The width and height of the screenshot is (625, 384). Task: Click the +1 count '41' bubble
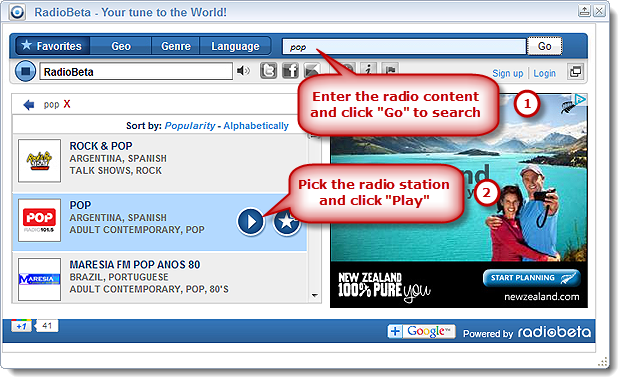(47, 326)
